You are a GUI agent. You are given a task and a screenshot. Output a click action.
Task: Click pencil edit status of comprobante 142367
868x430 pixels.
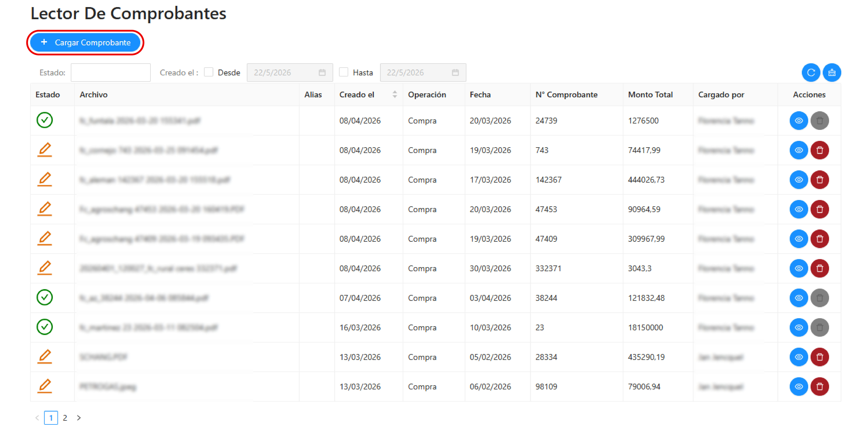click(x=44, y=179)
